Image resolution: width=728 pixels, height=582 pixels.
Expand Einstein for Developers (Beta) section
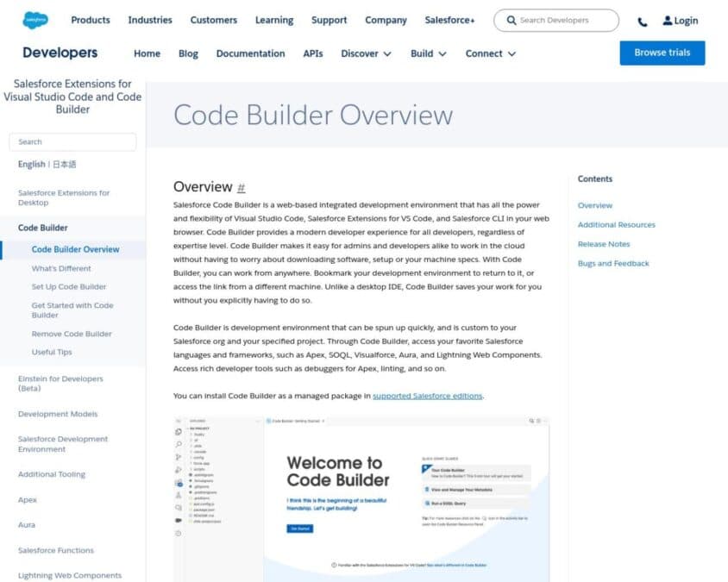click(60, 384)
